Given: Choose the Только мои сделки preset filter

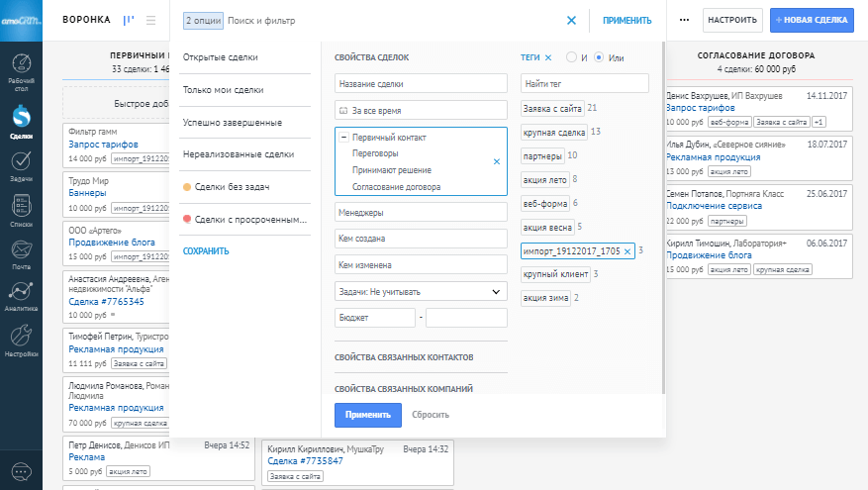Looking at the screenshot, I should pyautogui.click(x=223, y=89).
